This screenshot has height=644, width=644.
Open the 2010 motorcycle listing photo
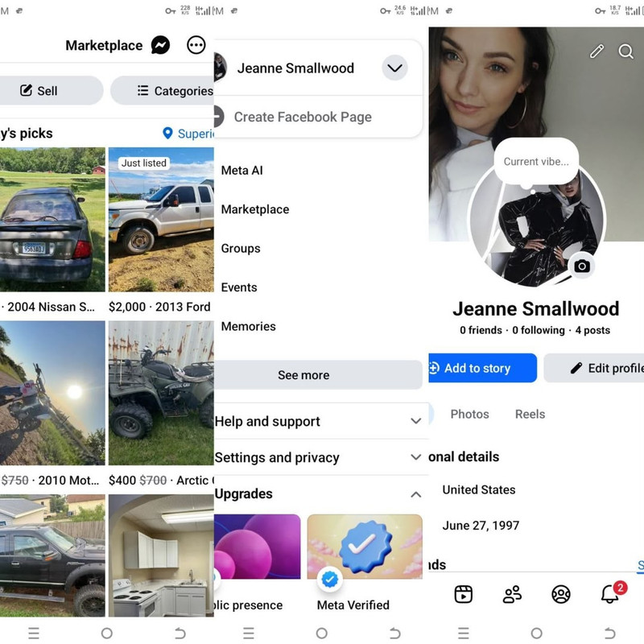pyautogui.click(x=52, y=393)
